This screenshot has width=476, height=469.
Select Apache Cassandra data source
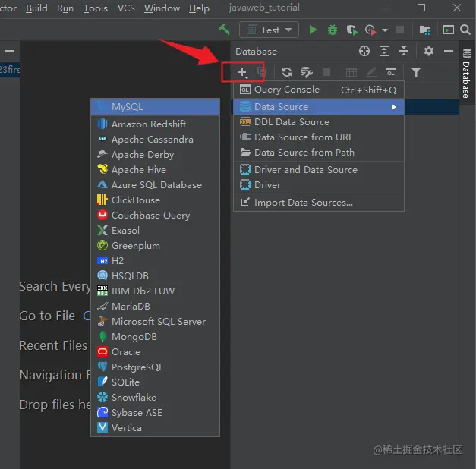pos(155,140)
